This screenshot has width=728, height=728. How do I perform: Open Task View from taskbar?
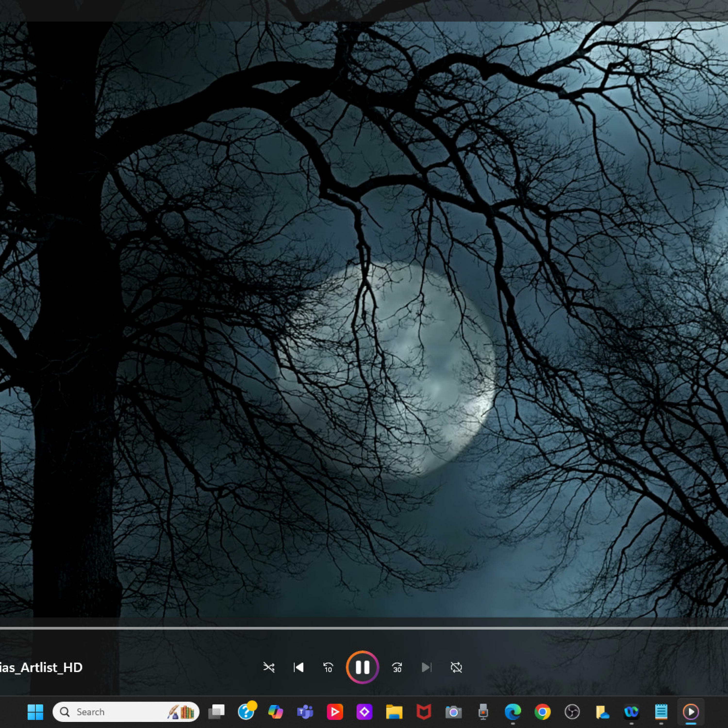[x=216, y=712]
